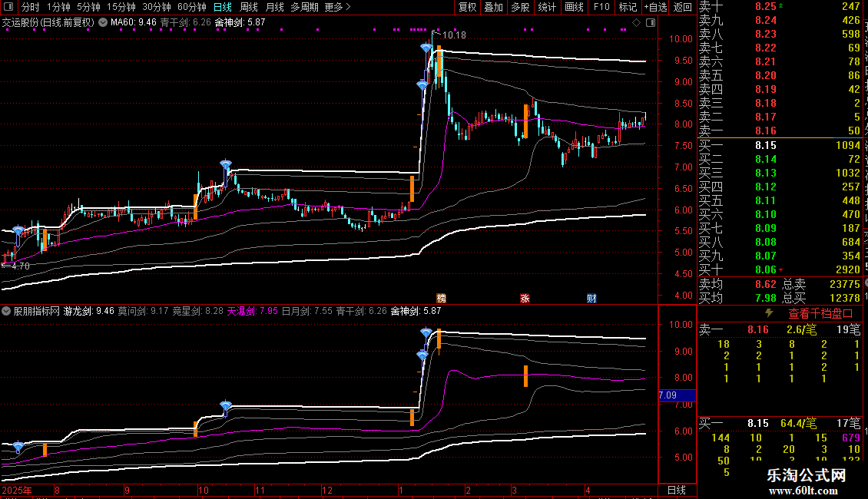The image size is (868, 499).
Task: Add stock via +自选 button
Action: point(655,7)
